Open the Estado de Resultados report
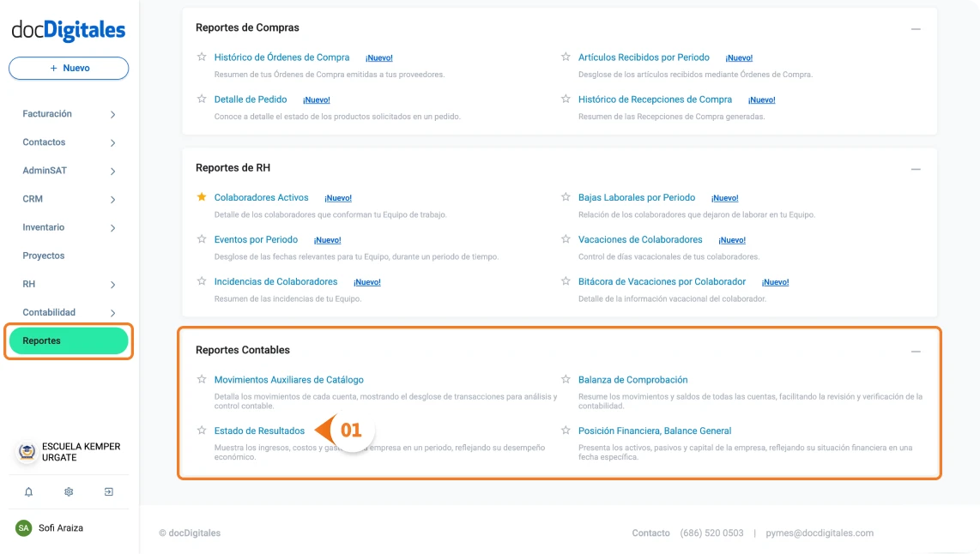980x554 pixels. [259, 431]
